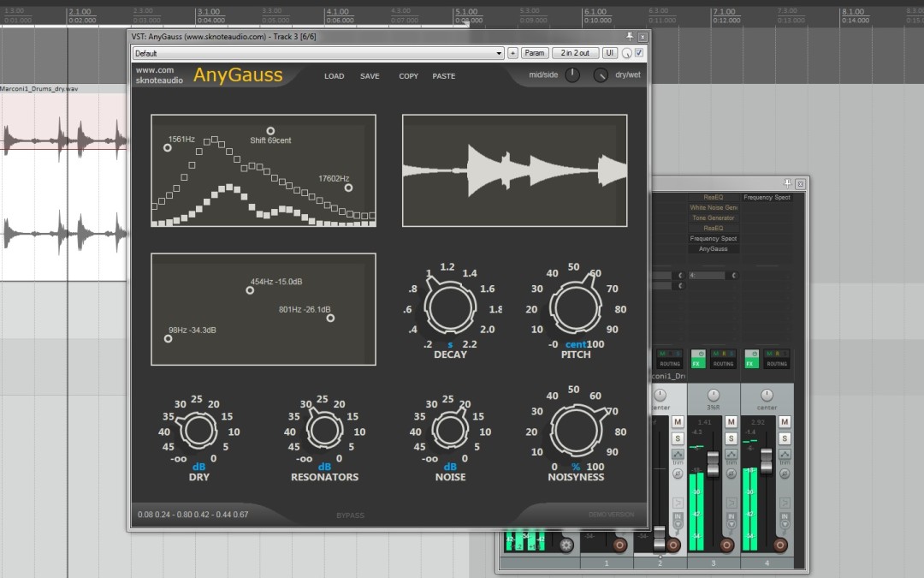924x578 pixels.
Task: Pin the AnyGauss plugin window
Action: pos(630,37)
